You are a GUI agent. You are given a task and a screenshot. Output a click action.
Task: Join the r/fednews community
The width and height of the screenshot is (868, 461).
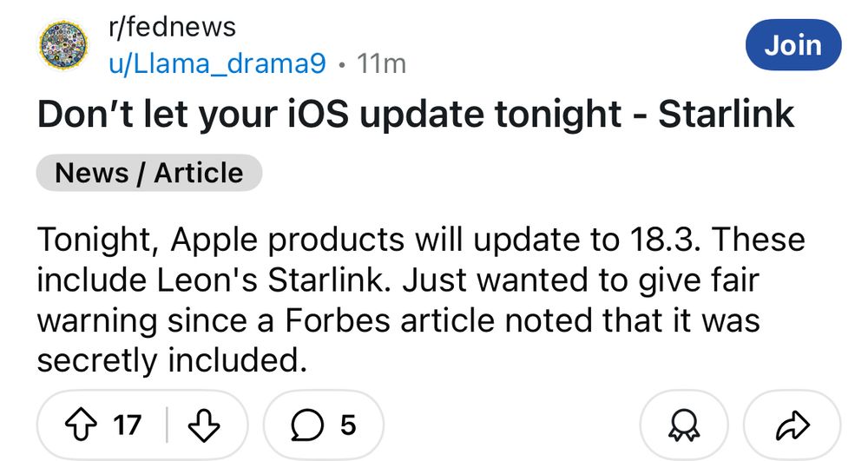793,45
